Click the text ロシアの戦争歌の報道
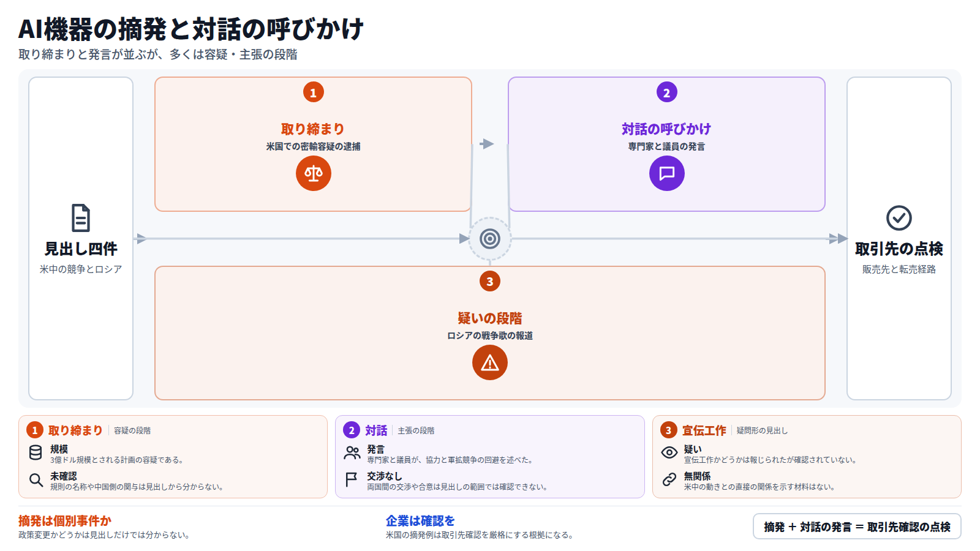This screenshot has height=551, width=980. 489,335
